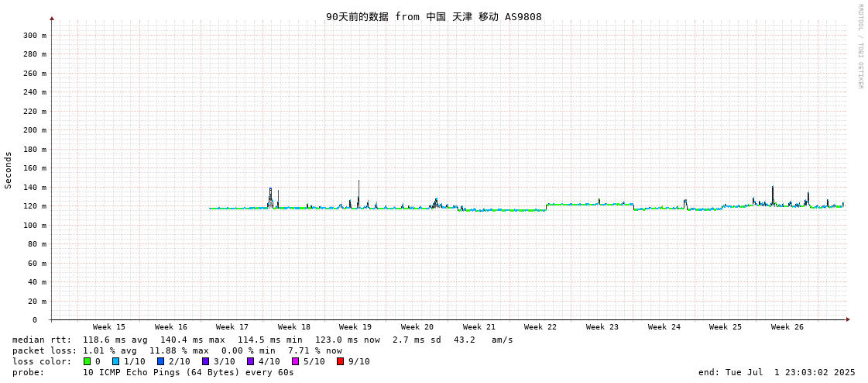868x383 pixels.
Task: Click the 40 m y-axis label
Action: [x=37, y=282]
